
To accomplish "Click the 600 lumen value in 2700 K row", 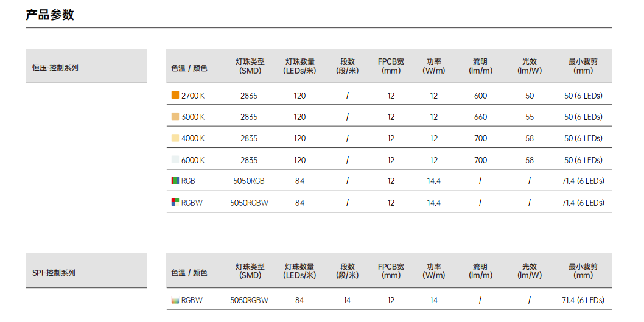I will pos(480,96).
